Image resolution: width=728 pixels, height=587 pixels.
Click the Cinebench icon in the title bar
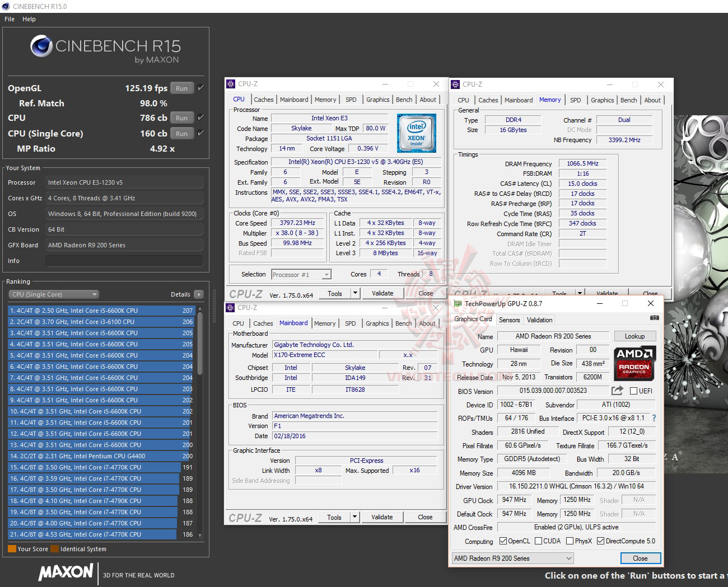pyautogui.click(x=6, y=7)
